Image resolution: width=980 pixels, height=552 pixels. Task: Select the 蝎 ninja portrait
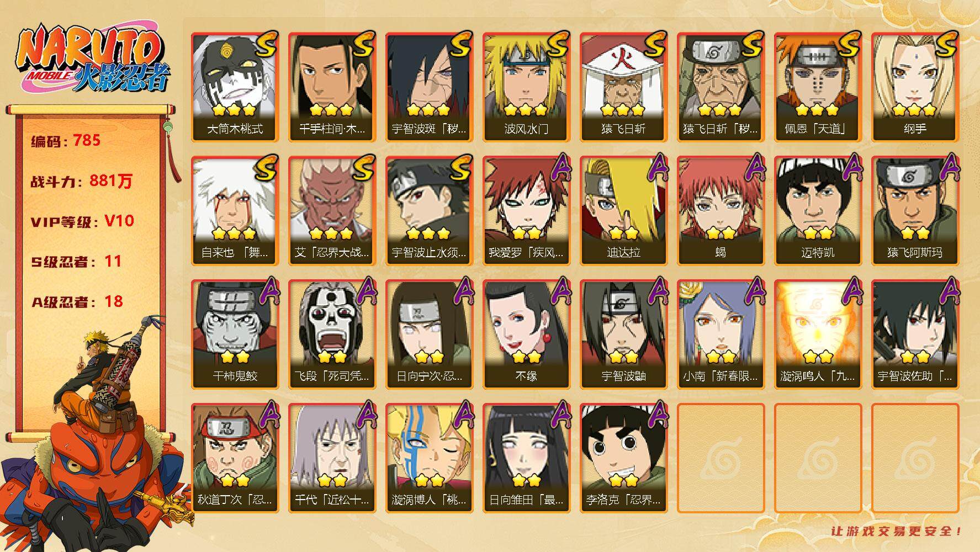click(721, 211)
